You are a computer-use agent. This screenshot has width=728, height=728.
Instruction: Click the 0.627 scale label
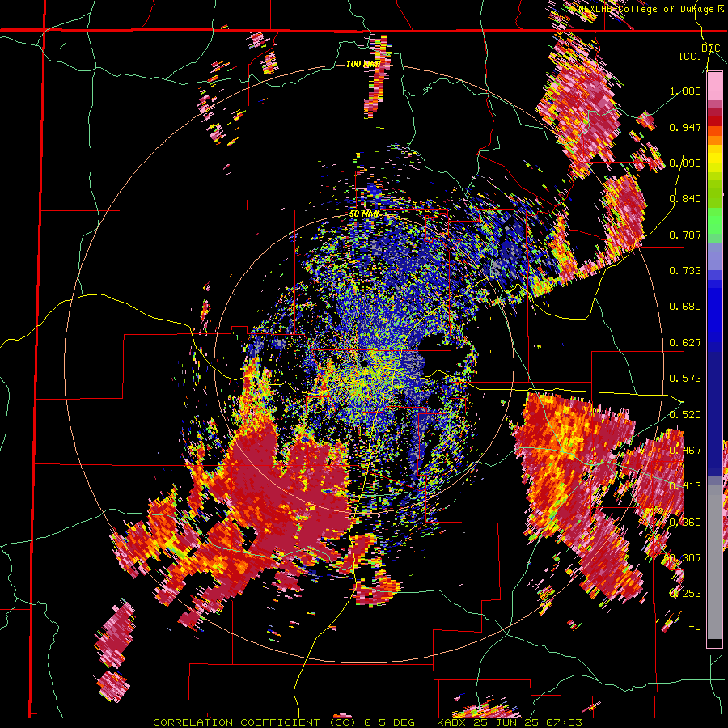tap(685, 343)
